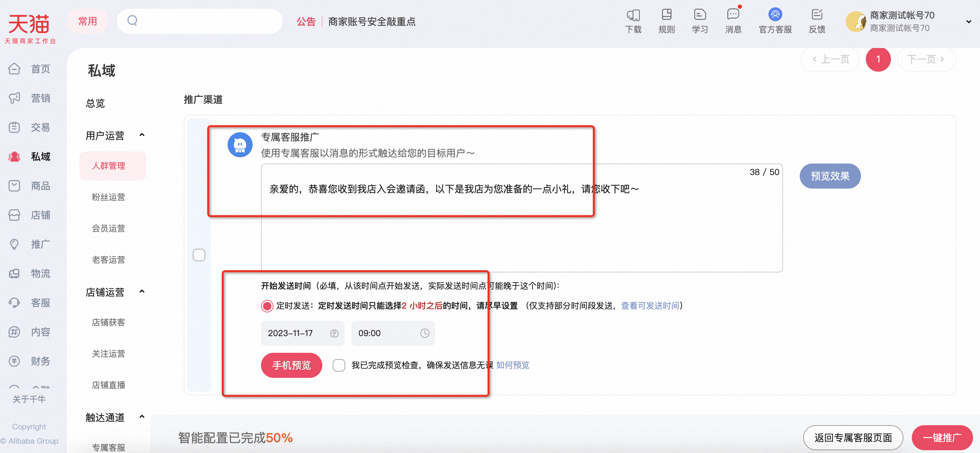Open 内容 hashtag icon in sidebar
Viewport: 980px width, 453px height.
(15, 332)
